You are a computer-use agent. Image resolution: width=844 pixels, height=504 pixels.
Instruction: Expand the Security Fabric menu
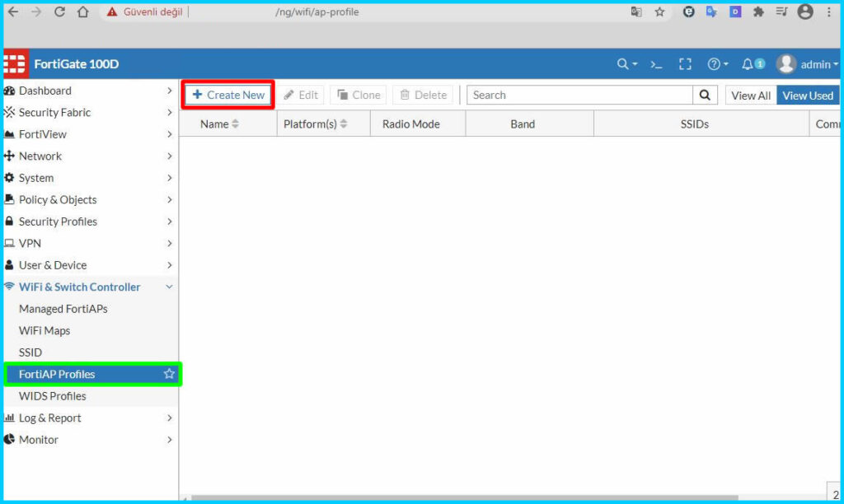coord(91,113)
